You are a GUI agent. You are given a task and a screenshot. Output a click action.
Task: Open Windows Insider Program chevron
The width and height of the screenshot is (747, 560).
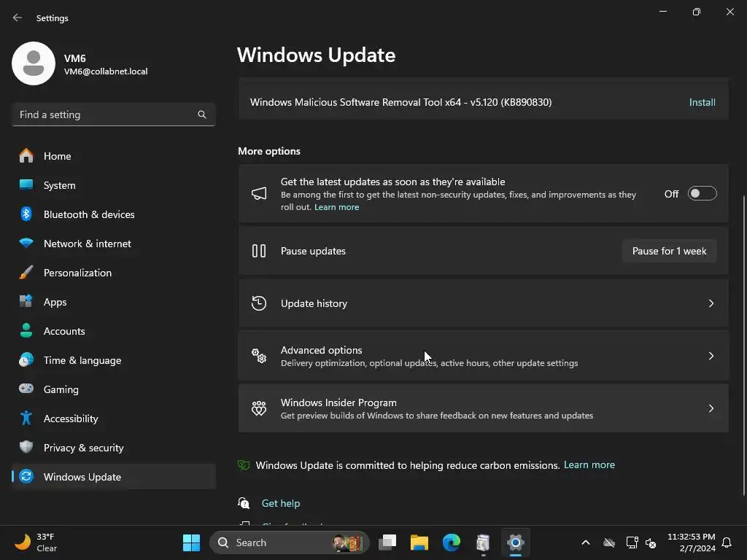711,408
